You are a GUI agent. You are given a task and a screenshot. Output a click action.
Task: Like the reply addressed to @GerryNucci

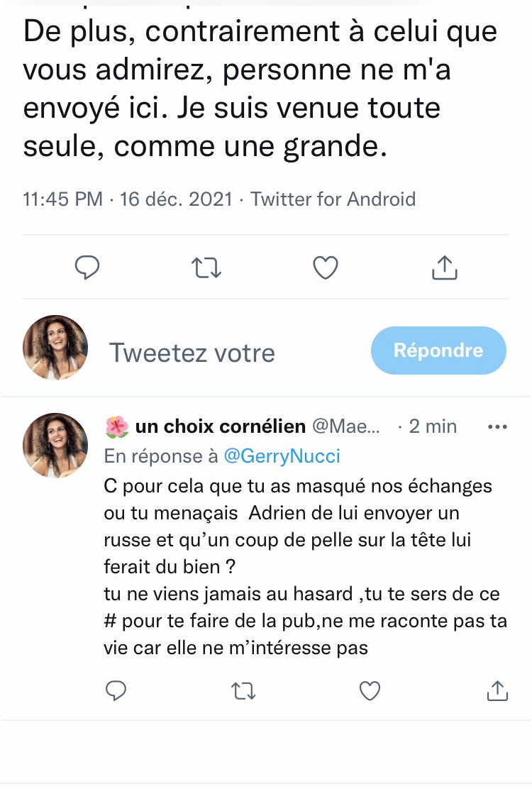pos(370,690)
